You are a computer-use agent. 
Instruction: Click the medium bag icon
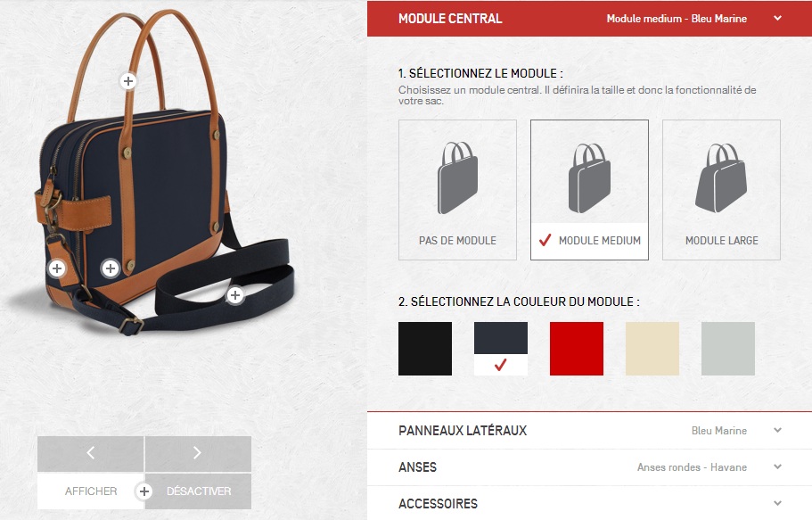589,177
